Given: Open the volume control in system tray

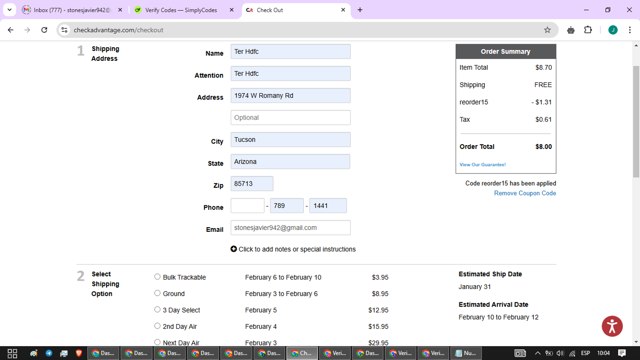Looking at the screenshot, I should [x=560, y=353].
